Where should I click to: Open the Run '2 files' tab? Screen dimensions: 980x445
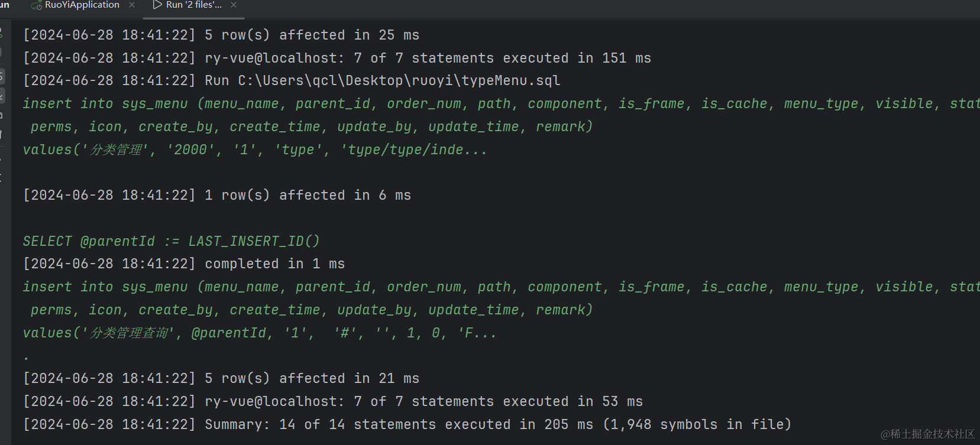click(193, 5)
